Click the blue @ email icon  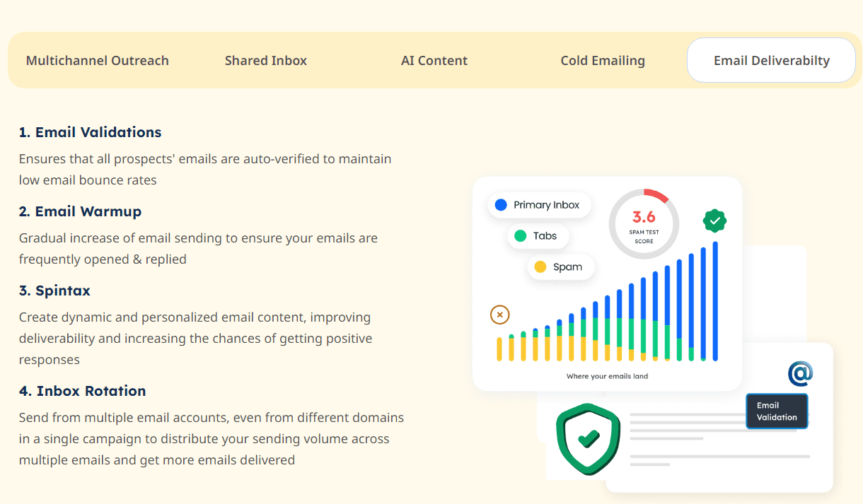(799, 373)
